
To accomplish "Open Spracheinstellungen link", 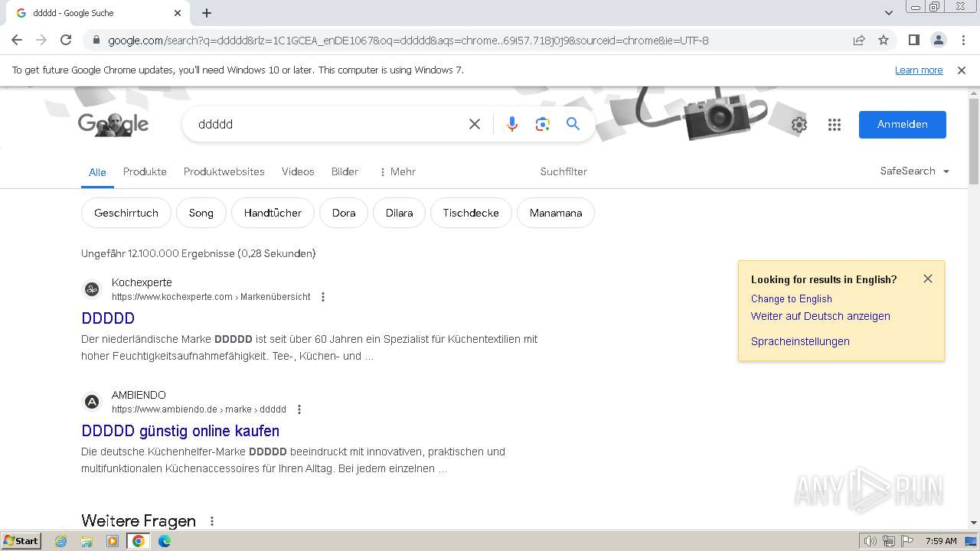I will pyautogui.click(x=800, y=341).
